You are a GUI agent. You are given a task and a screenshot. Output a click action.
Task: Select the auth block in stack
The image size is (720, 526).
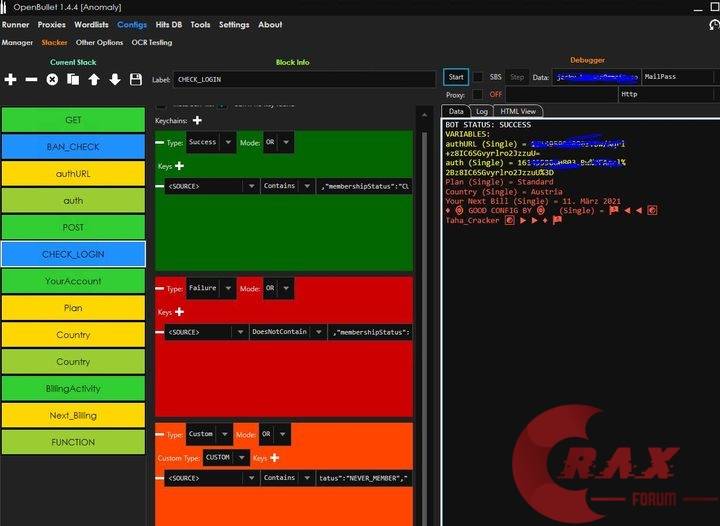73,201
